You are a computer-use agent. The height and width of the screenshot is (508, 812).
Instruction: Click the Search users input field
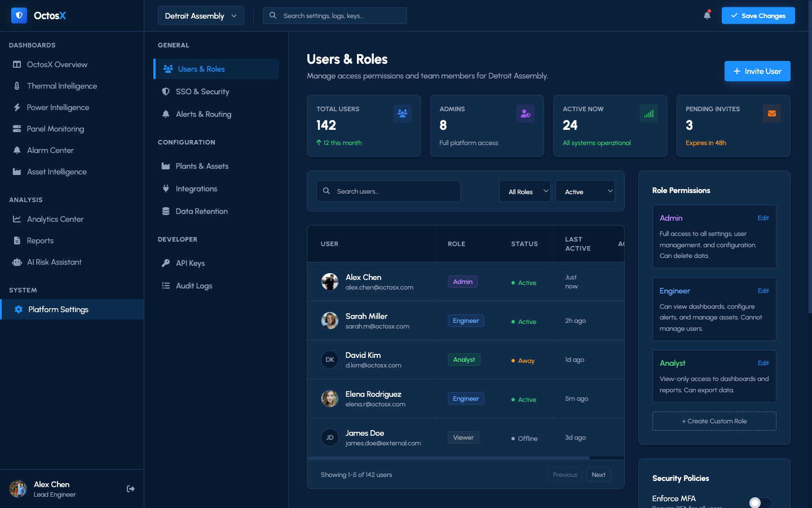[389, 191]
